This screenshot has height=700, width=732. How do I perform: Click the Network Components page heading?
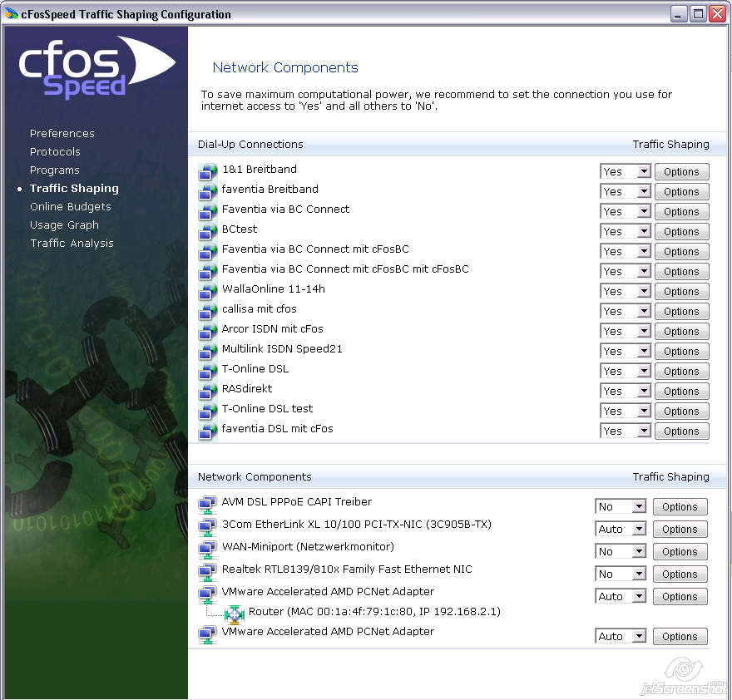(285, 67)
